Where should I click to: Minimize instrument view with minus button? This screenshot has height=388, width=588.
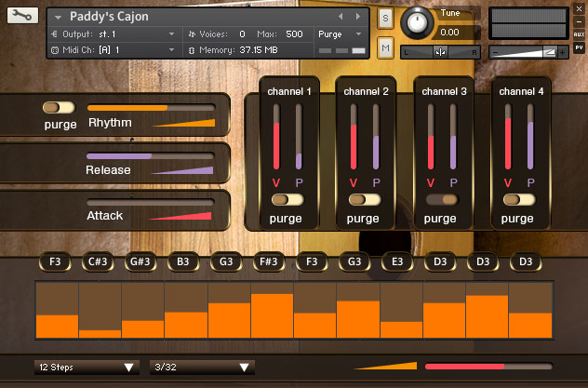pos(579,21)
